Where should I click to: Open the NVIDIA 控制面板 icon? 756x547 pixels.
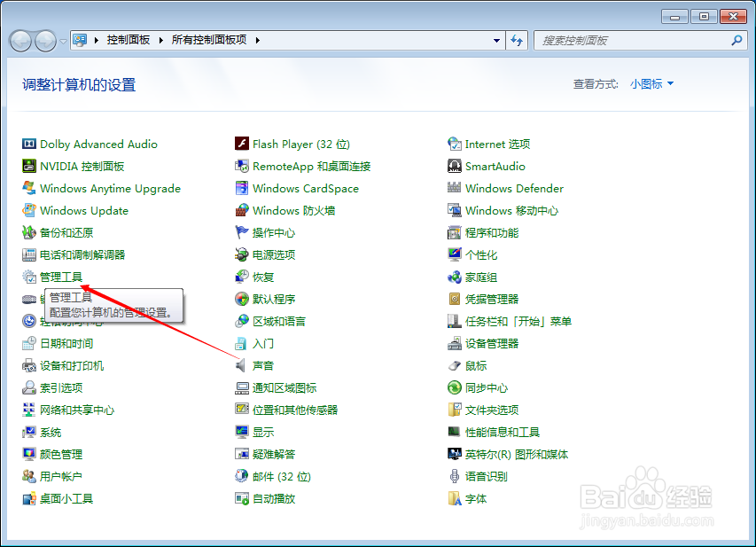pos(29,166)
